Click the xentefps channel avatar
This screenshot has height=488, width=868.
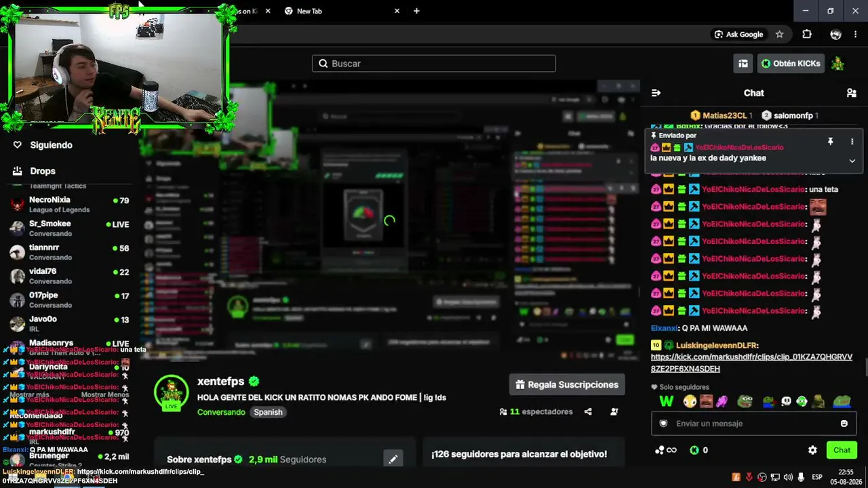pyautogui.click(x=171, y=392)
